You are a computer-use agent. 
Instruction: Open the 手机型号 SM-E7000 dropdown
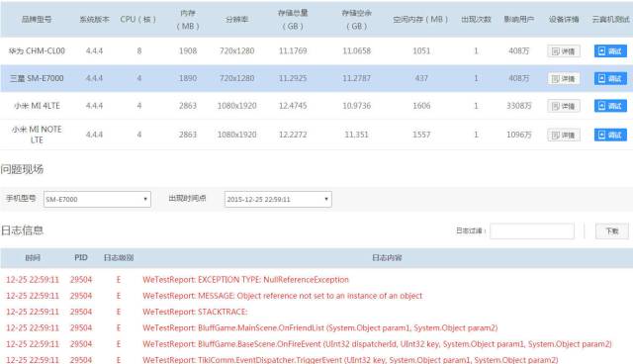click(97, 200)
